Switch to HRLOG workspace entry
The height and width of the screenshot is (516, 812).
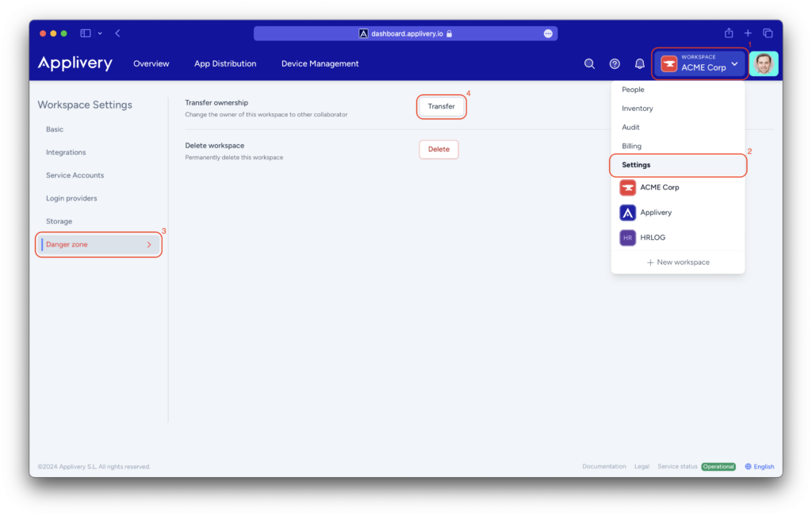677,238
